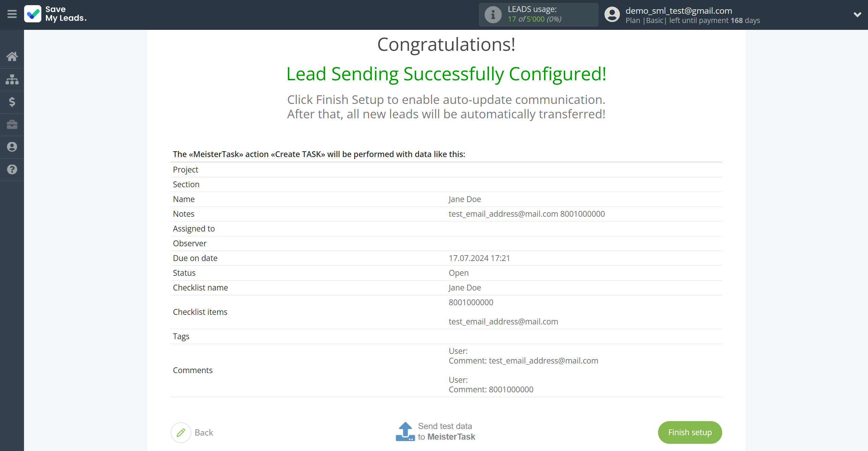Click demo_sml_test@gmail.com account name

[679, 11]
